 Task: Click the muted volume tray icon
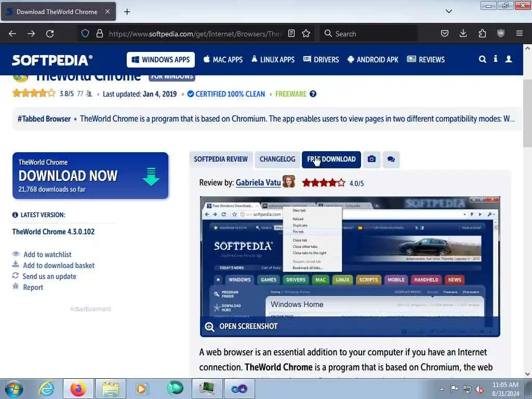pyautogui.click(x=480, y=390)
